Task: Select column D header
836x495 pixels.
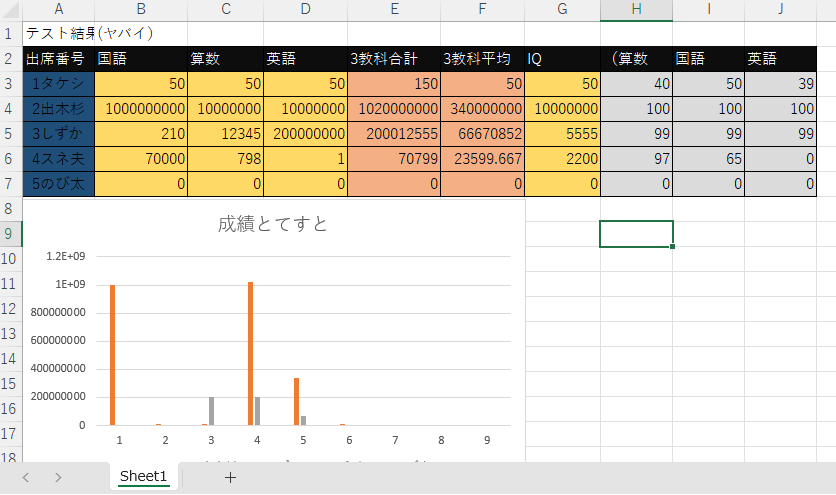Action: point(306,9)
